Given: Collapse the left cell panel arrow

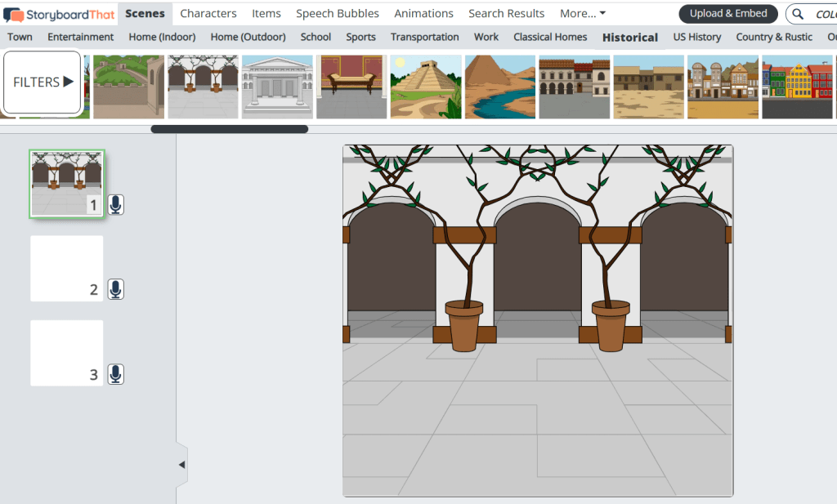Looking at the screenshot, I should pyautogui.click(x=181, y=465).
